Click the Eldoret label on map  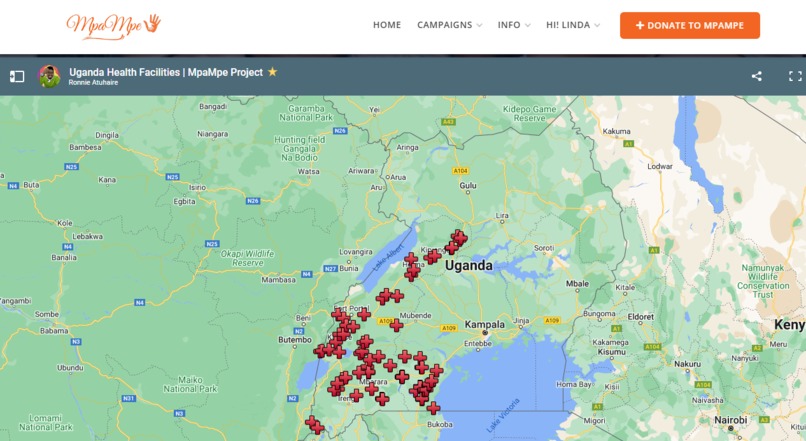pyautogui.click(x=640, y=317)
